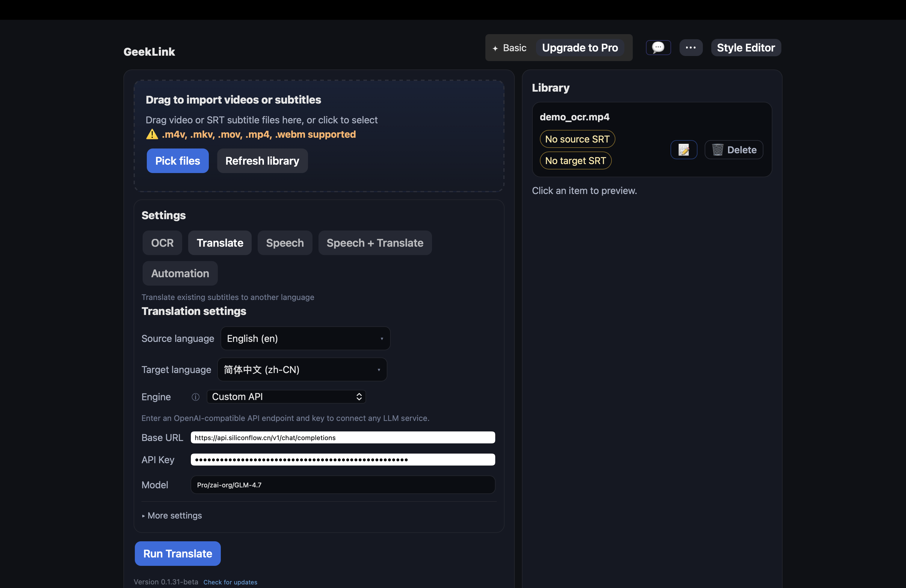Click the GeekLink app title
This screenshot has width=906, height=588.
pyautogui.click(x=149, y=52)
